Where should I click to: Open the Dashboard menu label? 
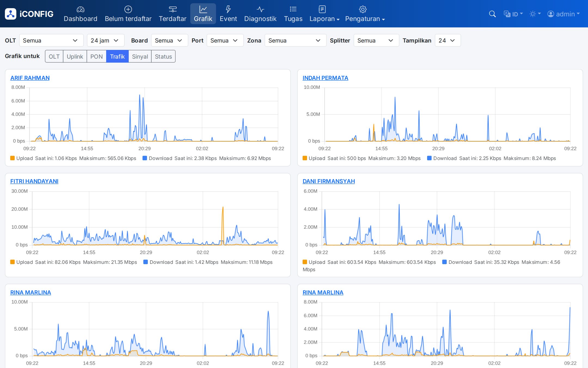(x=80, y=19)
